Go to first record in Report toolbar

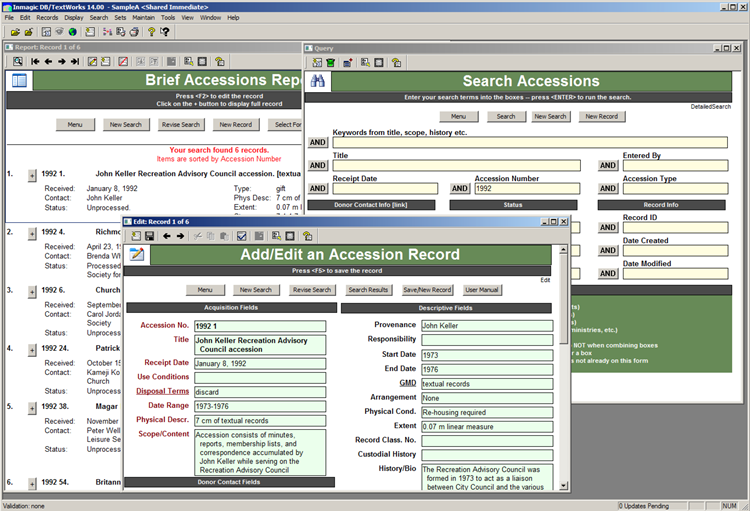(x=35, y=62)
